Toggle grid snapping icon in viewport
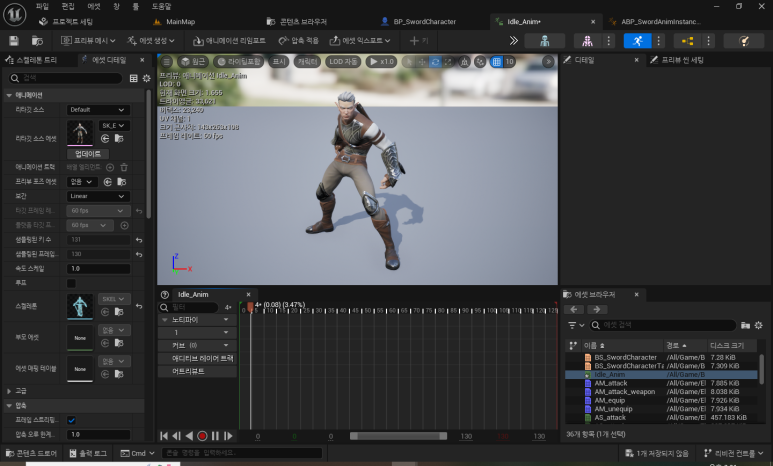The width and height of the screenshot is (773, 466). (496, 62)
